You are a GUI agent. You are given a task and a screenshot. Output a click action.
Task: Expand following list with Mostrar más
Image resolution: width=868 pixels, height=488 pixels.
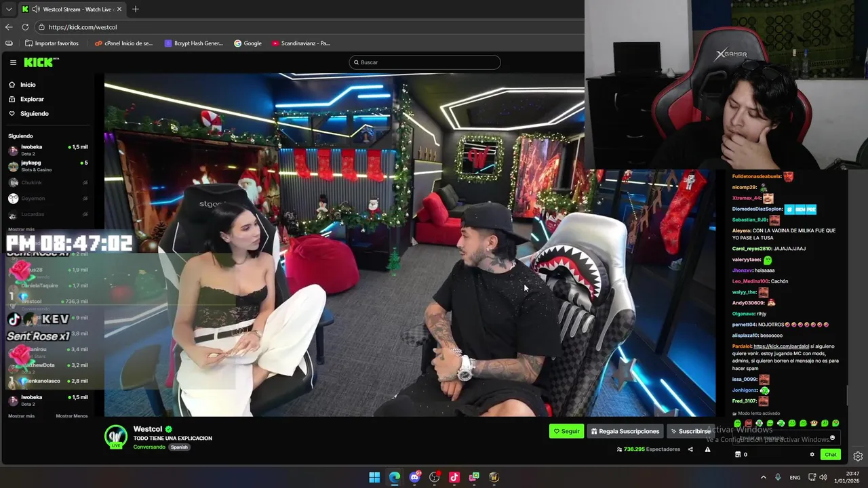coord(21,229)
